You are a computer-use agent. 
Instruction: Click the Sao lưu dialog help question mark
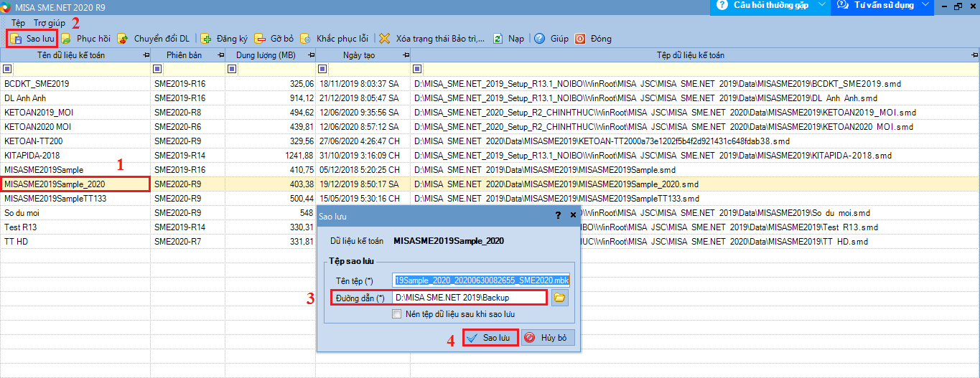click(x=558, y=214)
